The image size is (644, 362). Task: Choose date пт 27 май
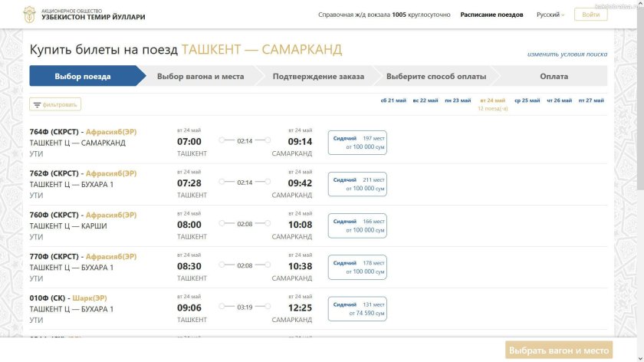pos(591,100)
